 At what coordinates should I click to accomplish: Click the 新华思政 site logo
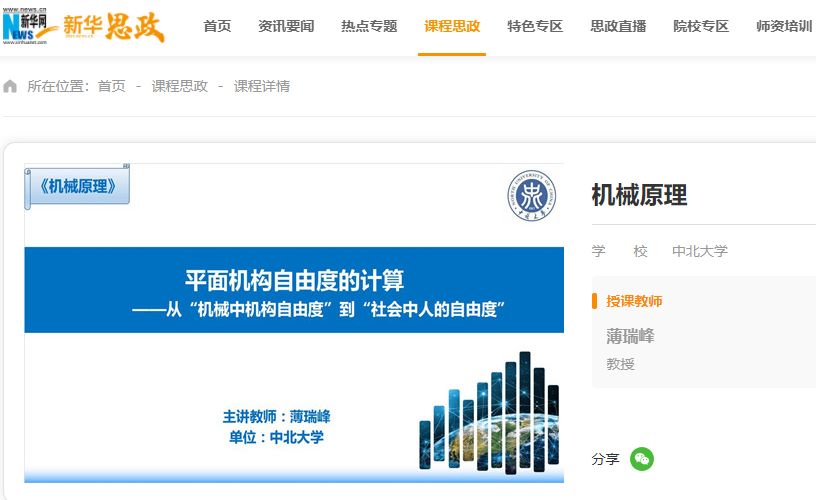(113, 27)
